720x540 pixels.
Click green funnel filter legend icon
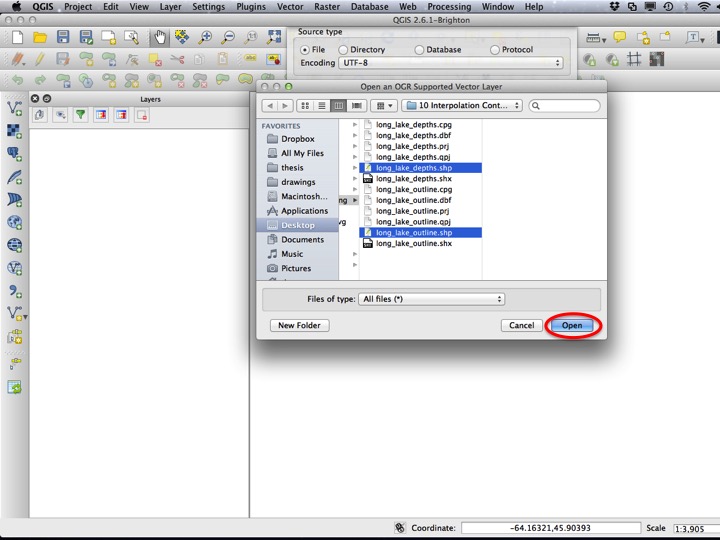(x=81, y=114)
